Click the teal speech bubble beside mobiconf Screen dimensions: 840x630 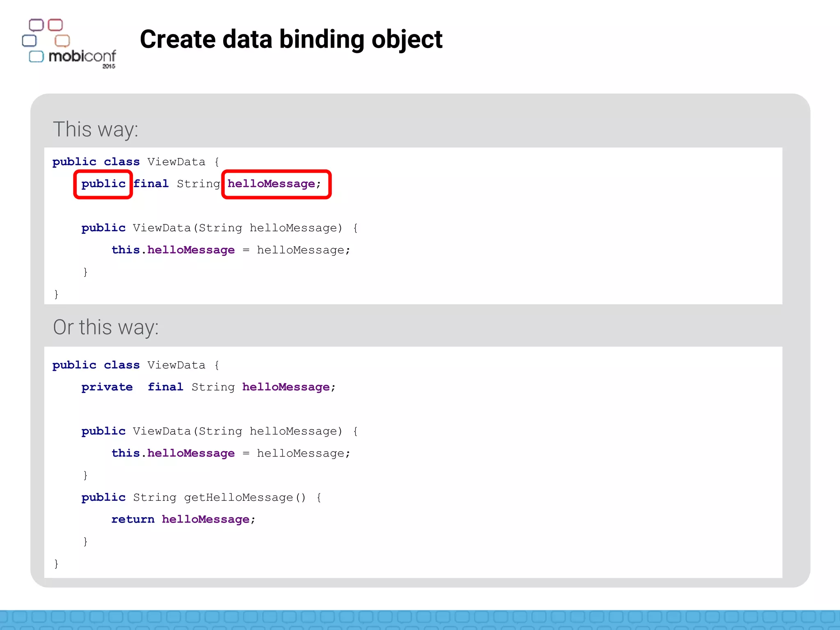37,57
